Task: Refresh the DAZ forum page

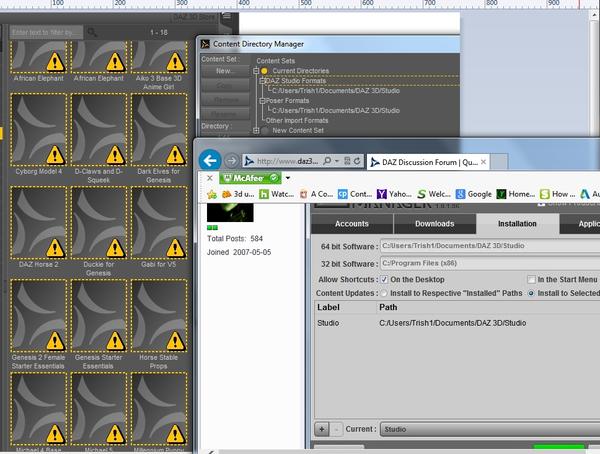Action: (357, 161)
